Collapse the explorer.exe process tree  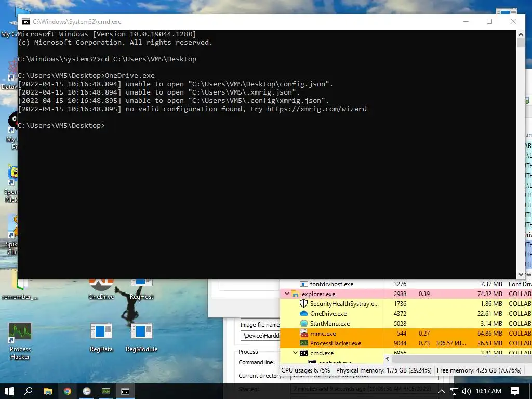point(287,294)
